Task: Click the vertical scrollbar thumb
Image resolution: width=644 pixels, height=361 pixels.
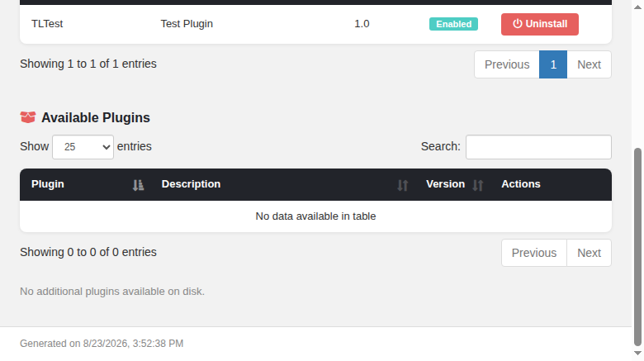Action: pos(637,247)
